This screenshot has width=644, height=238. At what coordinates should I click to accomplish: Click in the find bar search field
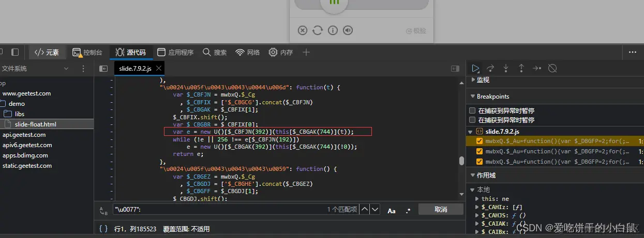point(235,210)
